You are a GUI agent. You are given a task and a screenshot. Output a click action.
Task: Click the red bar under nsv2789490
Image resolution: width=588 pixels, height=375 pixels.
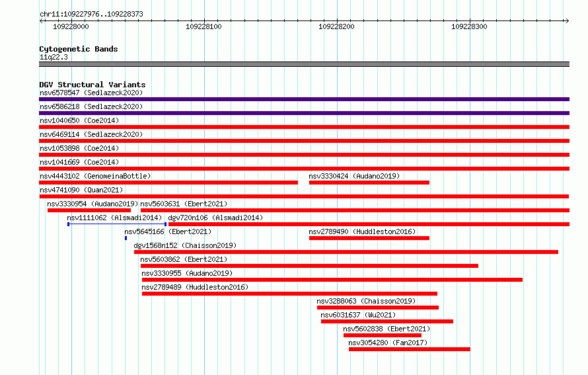369,238
